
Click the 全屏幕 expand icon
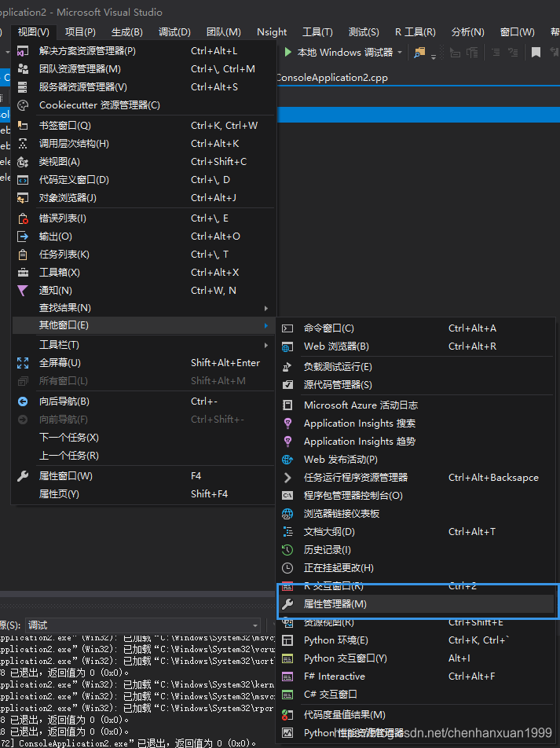tap(23, 363)
